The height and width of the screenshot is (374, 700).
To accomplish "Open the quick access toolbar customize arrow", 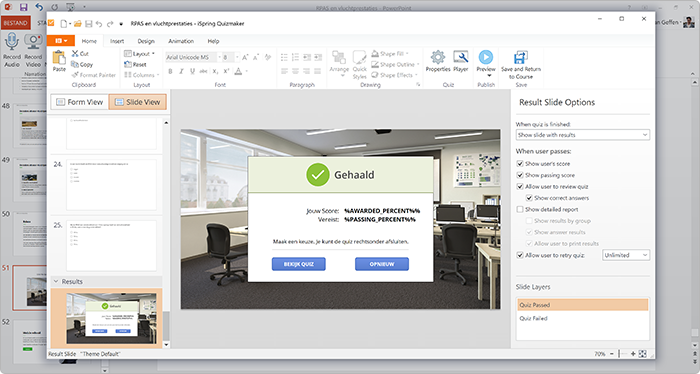I will coord(121,24).
